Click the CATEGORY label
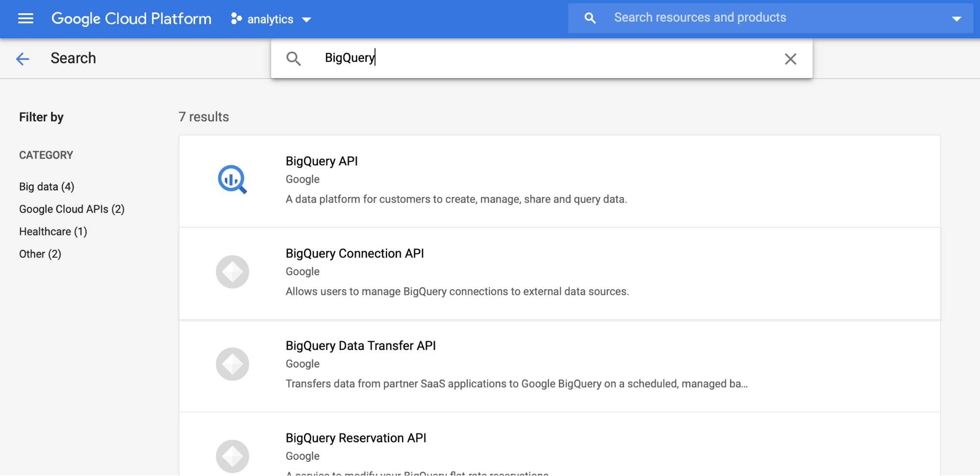980x476 pixels. pyautogui.click(x=46, y=155)
